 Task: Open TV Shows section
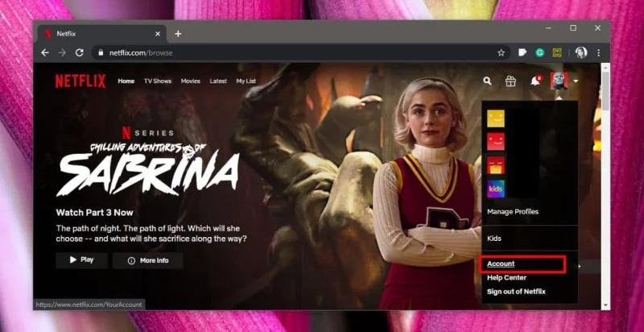158,81
